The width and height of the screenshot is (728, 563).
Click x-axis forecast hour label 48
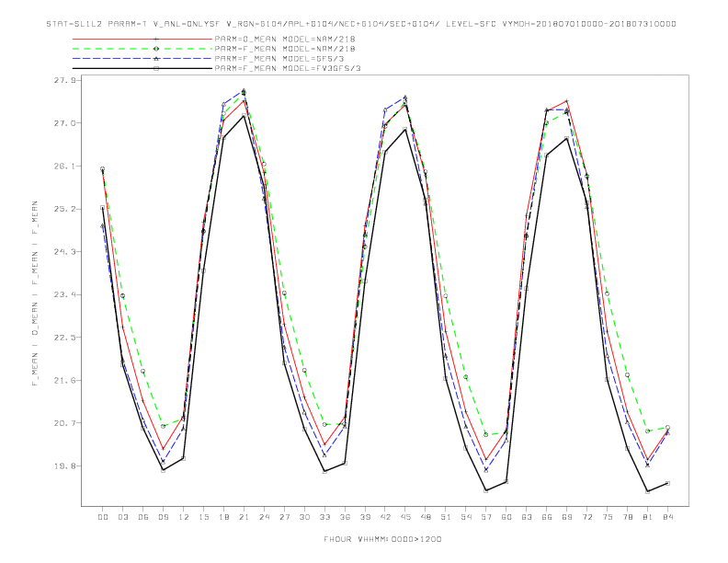(426, 517)
